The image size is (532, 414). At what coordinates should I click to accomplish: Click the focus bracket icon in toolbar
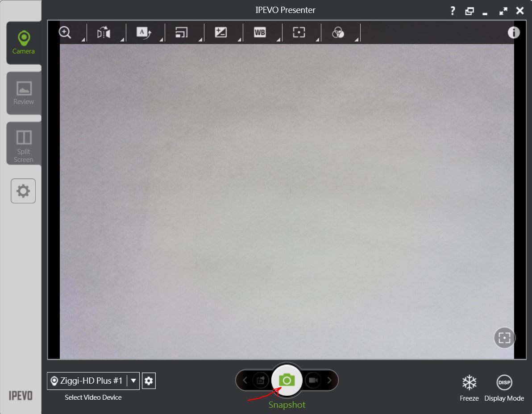coord(299,32)
